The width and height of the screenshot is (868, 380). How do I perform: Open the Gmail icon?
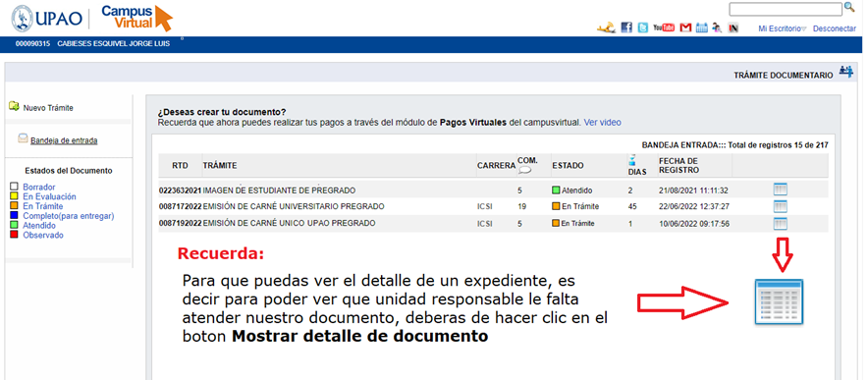686,27
